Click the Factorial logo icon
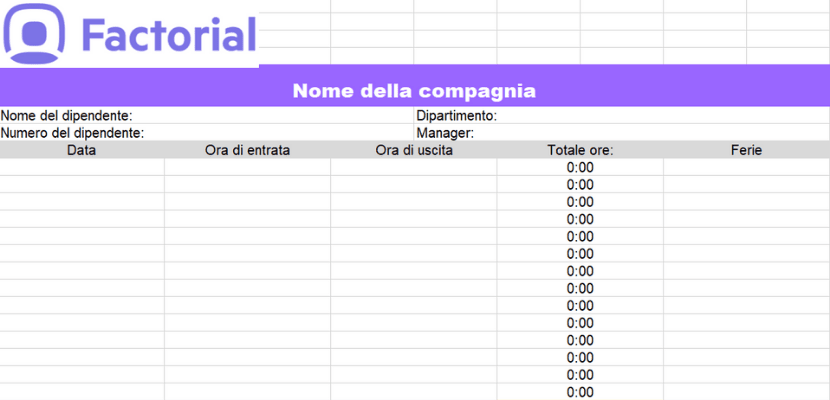This screenshot has height=400, width=830. pos(34,33)
